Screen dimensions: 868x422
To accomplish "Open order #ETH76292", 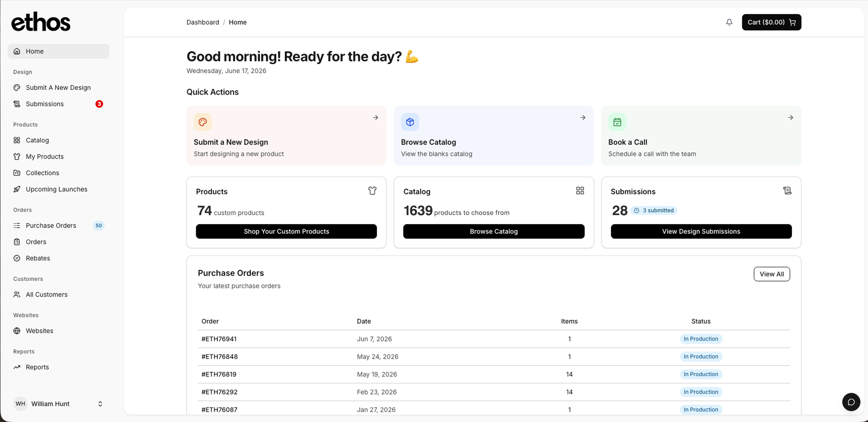I will [x=219, y=392].
